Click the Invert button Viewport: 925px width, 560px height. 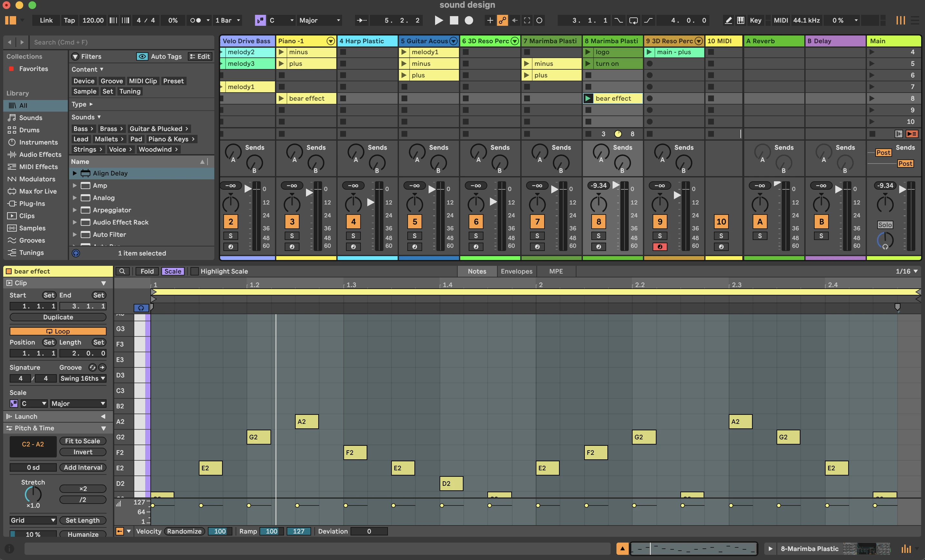click(83, 452)
